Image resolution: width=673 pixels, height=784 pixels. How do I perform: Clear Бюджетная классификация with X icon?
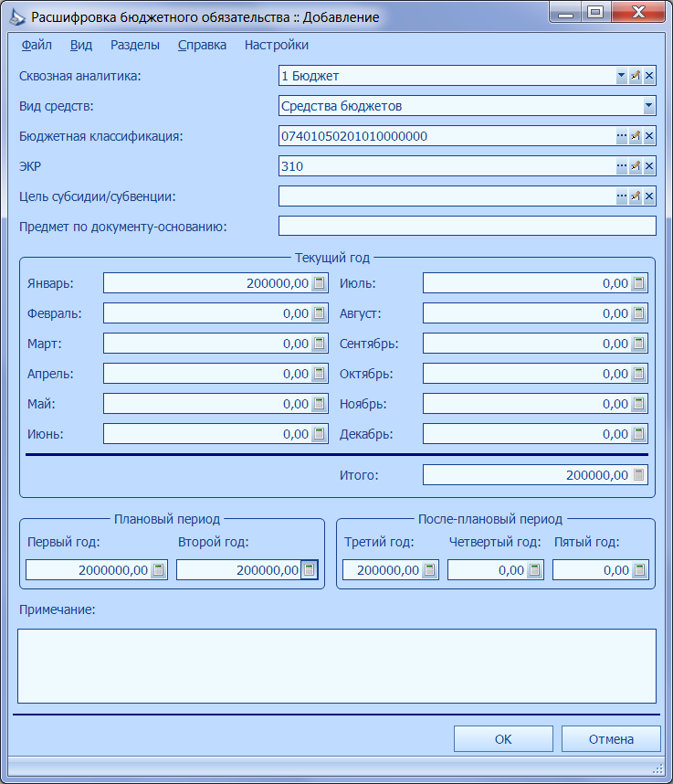pos(649,135)
